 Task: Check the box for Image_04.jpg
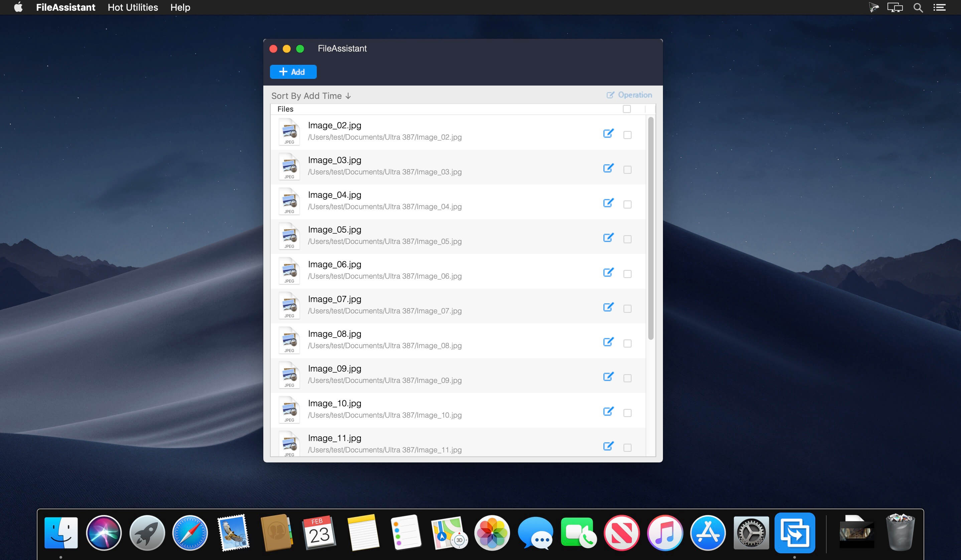tap(627, 204)
